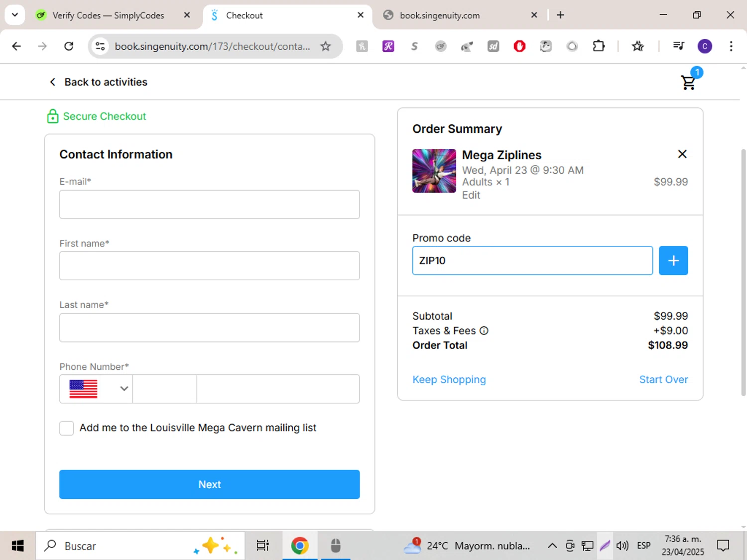The image size is (747, 560).
Task: Open the Windows Start menu
Action: (17, 546)
